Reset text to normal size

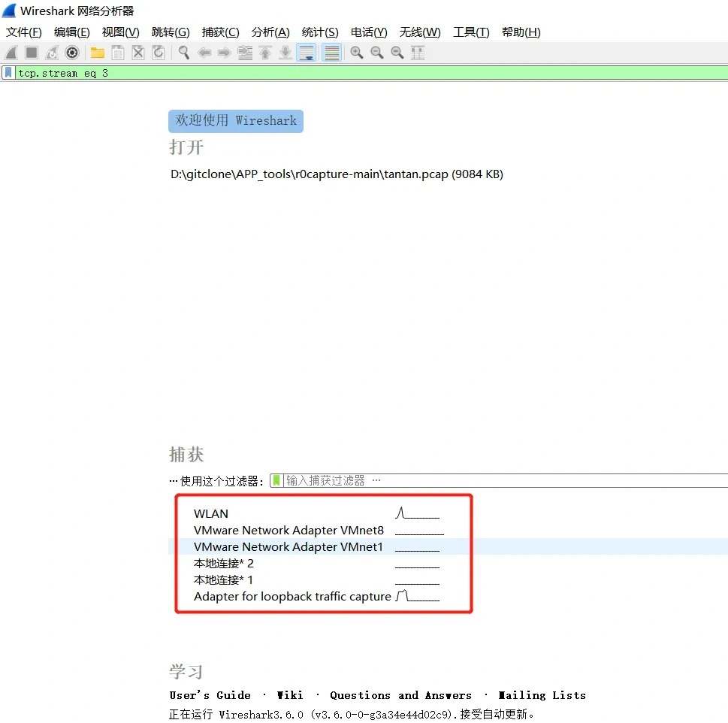[397, 53]
